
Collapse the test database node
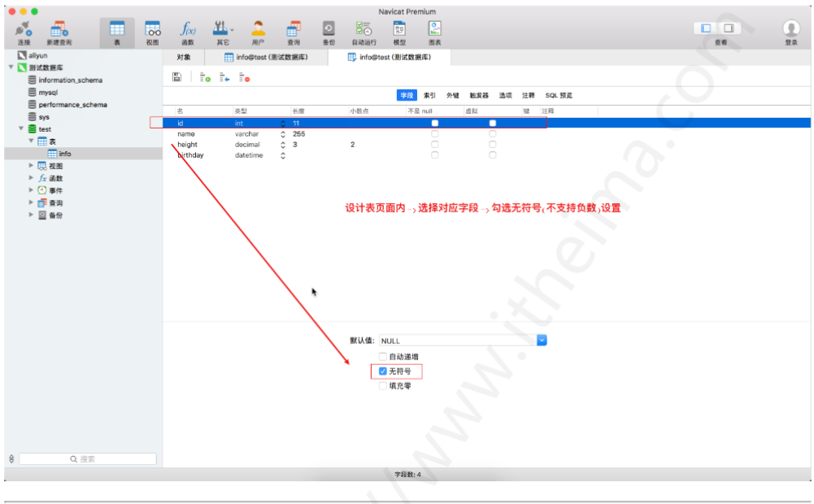pyautogui.click(x=21, y=128)
